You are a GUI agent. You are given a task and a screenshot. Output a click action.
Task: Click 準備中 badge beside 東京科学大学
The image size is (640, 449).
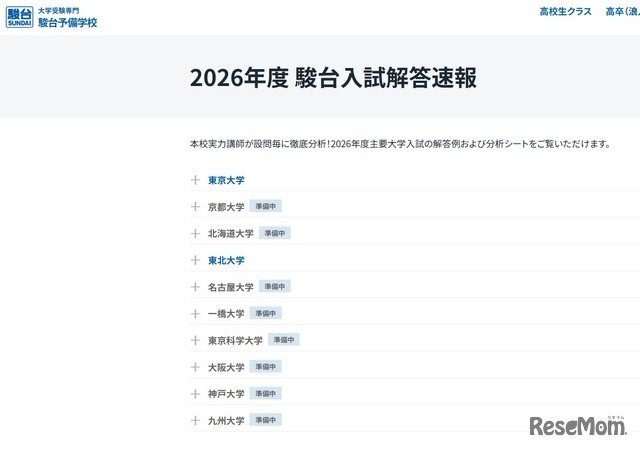[x=284, y=340]
